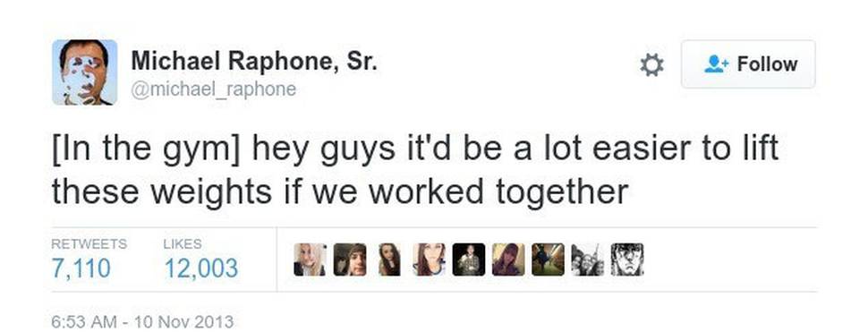This screenshot has height=332, width=868.
Task: Open the seventh liker avatar, a dark greenish photo
Action: coord(548,260)
